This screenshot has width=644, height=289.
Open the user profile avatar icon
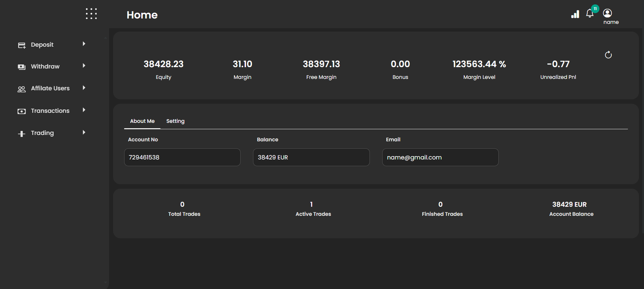(x=607, y=13)
